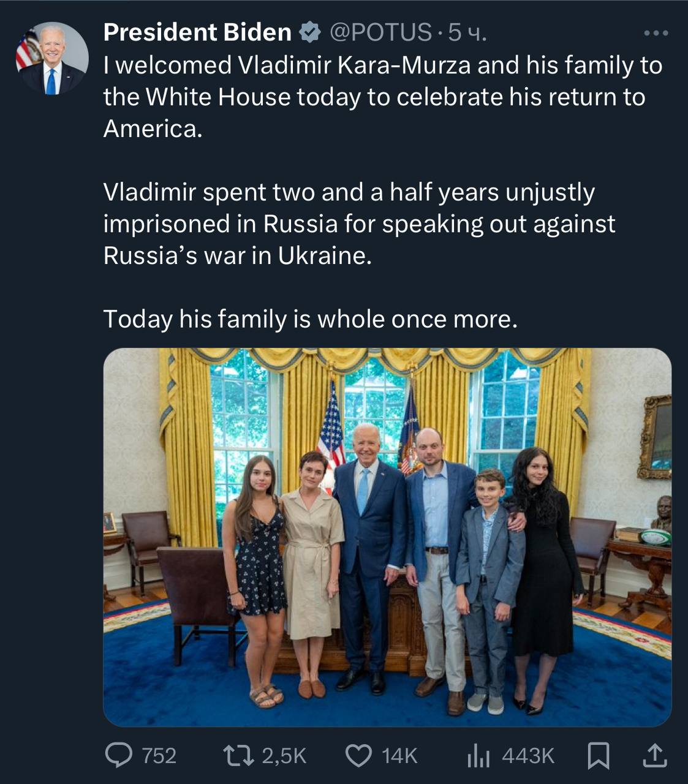
Task: Open the attached Oval Office photo
Action: [x=387, y=537]
